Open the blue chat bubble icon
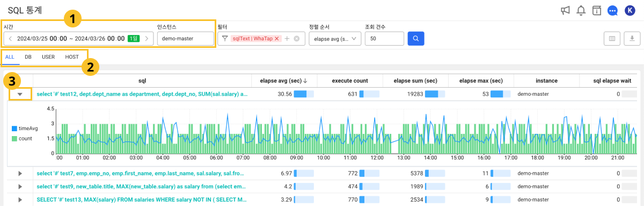 point(612,10)
